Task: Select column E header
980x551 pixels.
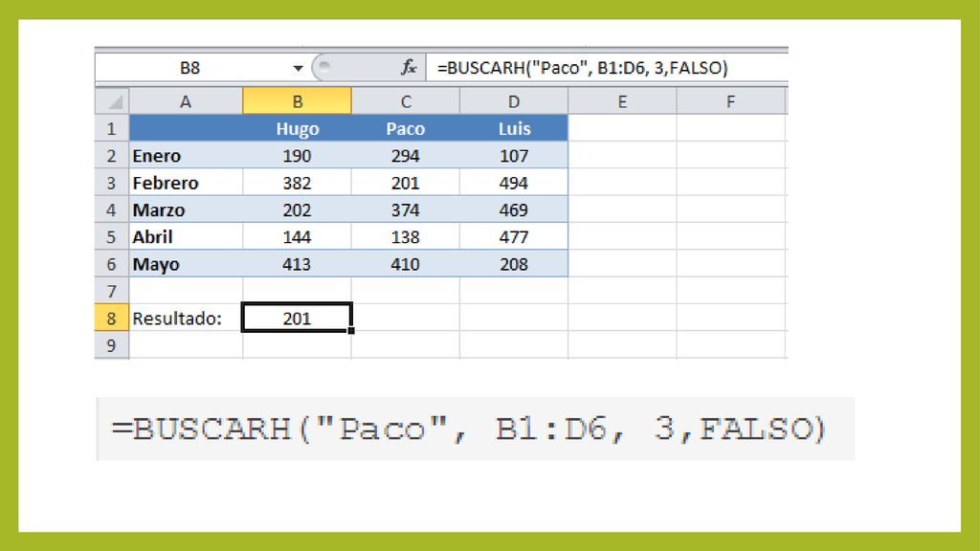Action: coord(622,101)
